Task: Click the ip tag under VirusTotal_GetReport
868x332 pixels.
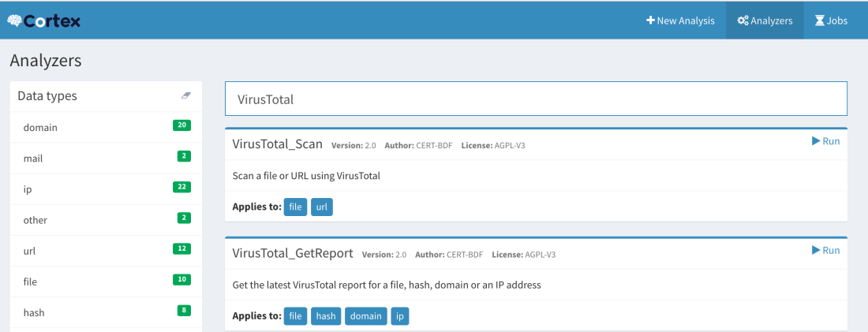Action: pyautogui.click(x=399, y=316)
